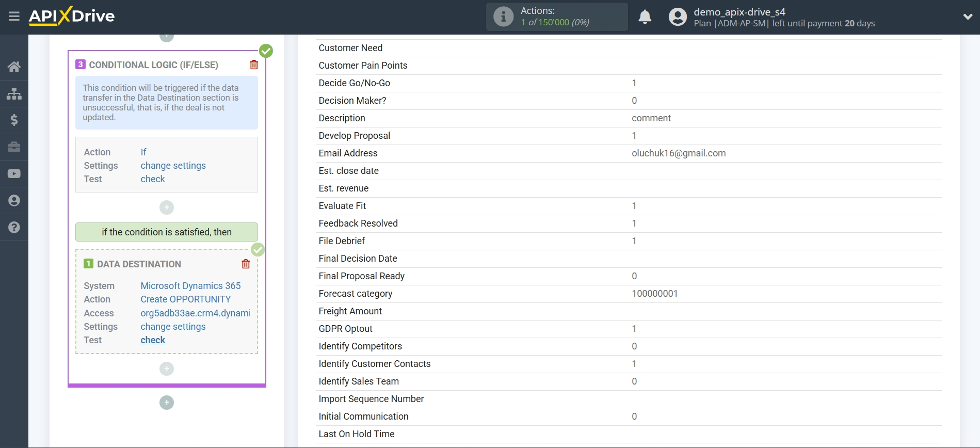Open billing dollar icon in sidebar

14,120
